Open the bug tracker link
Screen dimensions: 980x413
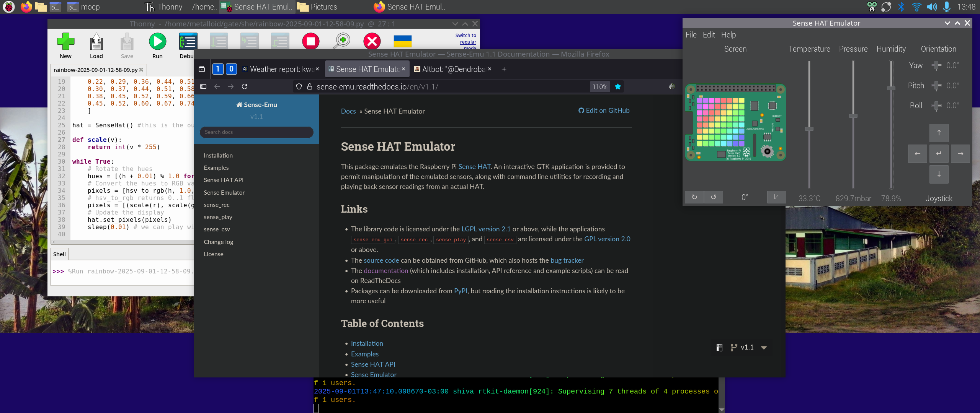coord(567,260)
